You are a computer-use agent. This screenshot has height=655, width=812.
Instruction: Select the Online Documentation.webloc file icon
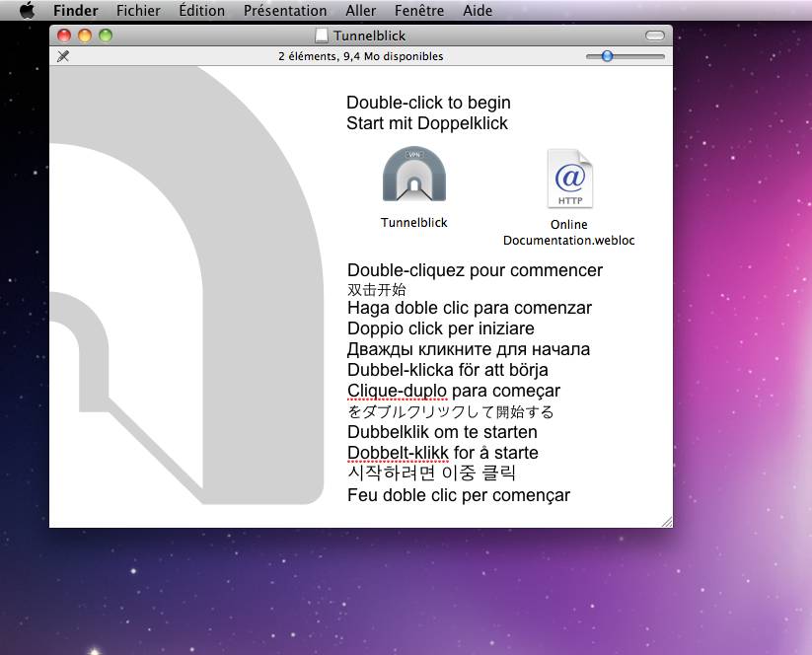(570, 179)
